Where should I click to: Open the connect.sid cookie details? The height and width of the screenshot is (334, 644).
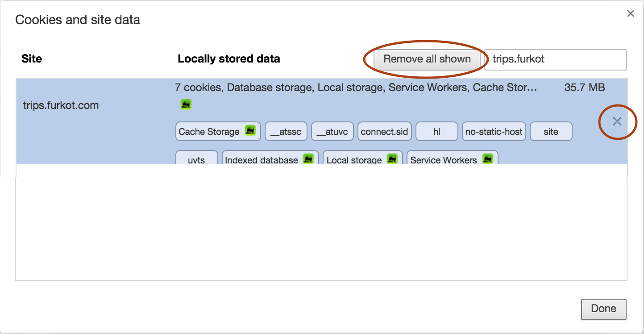(x=384, y=131)
